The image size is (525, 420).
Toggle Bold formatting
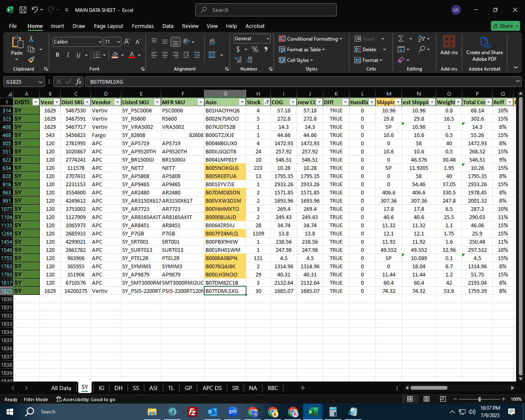click(57, 55)
